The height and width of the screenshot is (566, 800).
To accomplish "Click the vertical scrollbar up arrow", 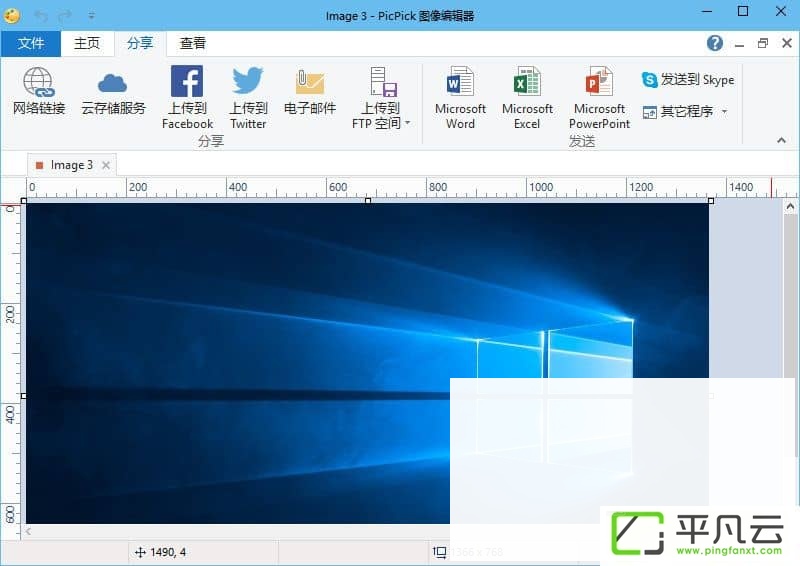I will point(790,207).
